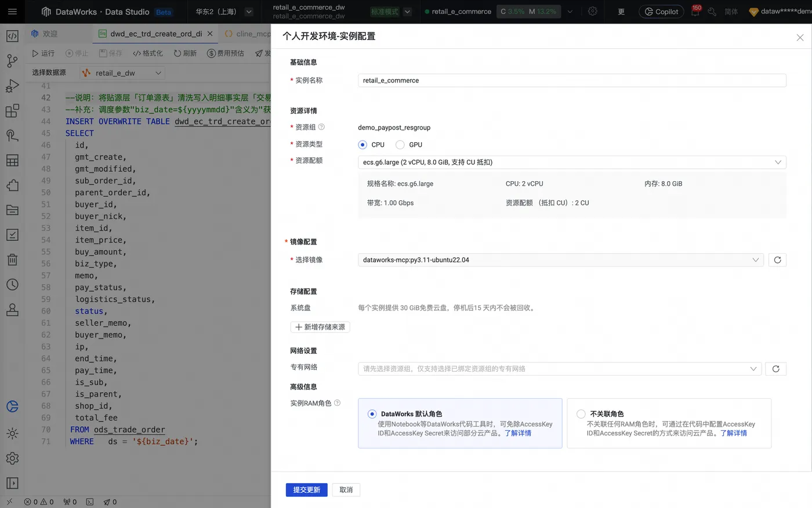This screenshot has height=508, width=812.
Task: Open the puzzle-piece extensions sidebar icon
Action: click(12, 185)
